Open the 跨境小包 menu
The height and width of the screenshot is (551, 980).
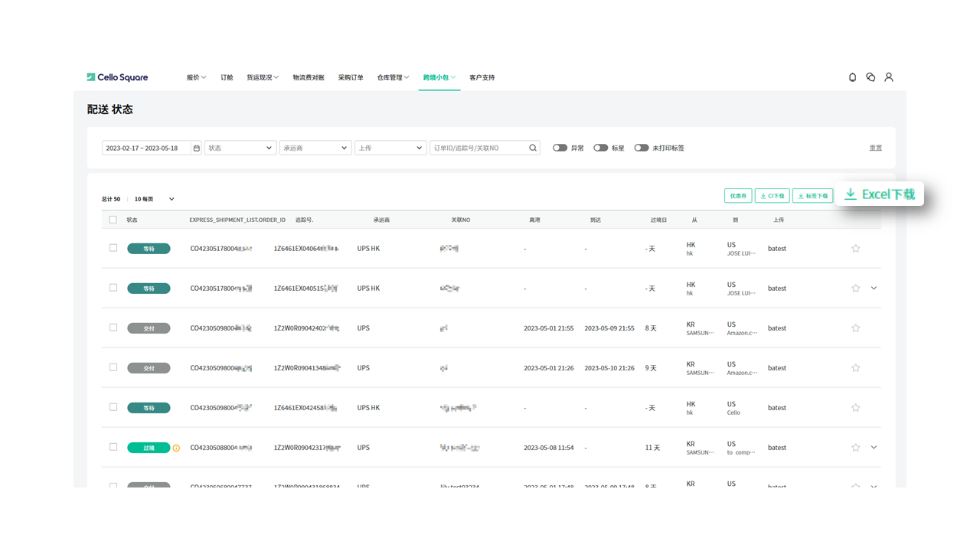point(439,77)
